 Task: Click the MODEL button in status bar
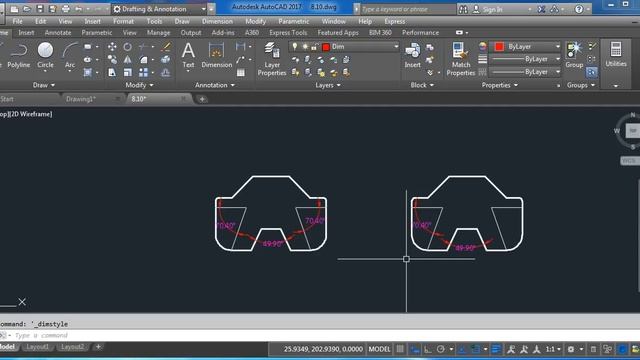(x=379, y=349)
